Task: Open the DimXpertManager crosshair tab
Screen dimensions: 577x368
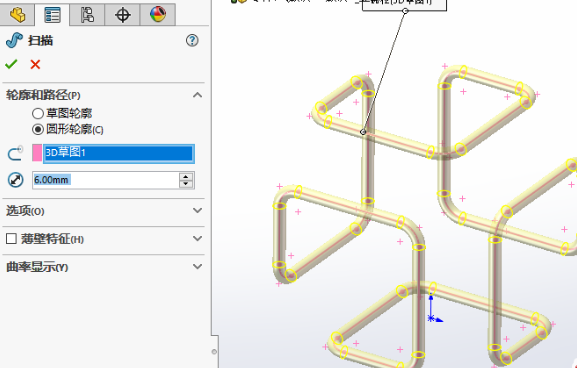Action: click(x=123, y=15)
